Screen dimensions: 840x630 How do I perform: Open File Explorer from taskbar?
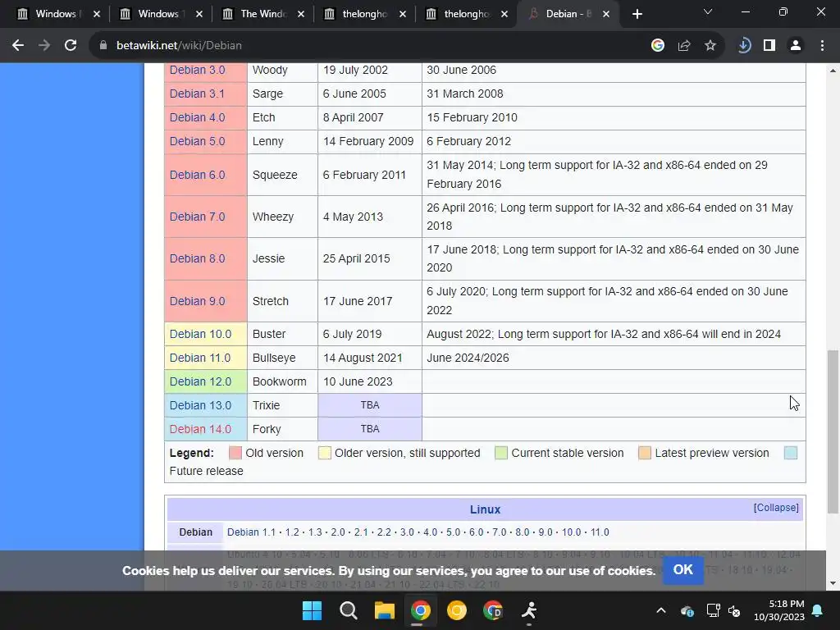tap(384, 610)
